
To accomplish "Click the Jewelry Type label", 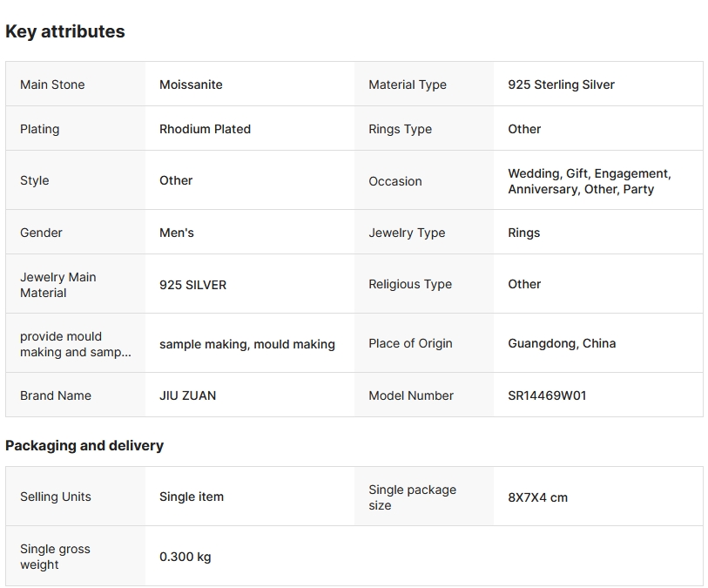I will (407, 233).
